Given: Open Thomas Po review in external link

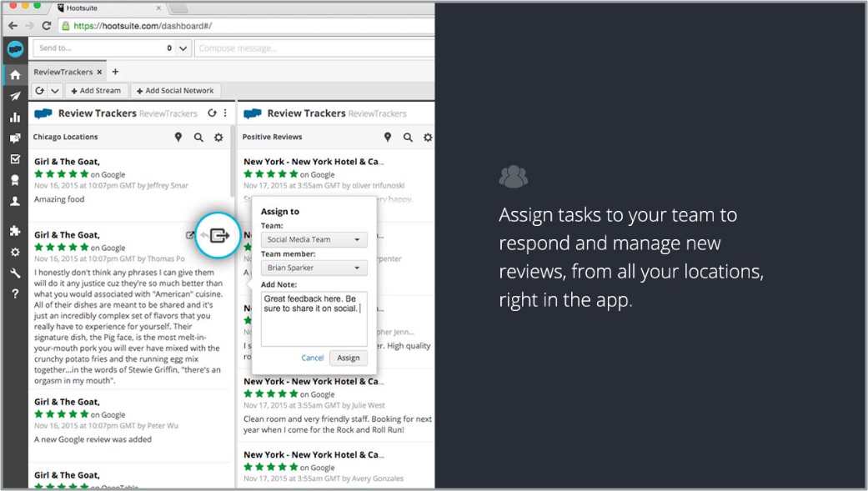Looking at the screenshot, I should pos(190,235).
